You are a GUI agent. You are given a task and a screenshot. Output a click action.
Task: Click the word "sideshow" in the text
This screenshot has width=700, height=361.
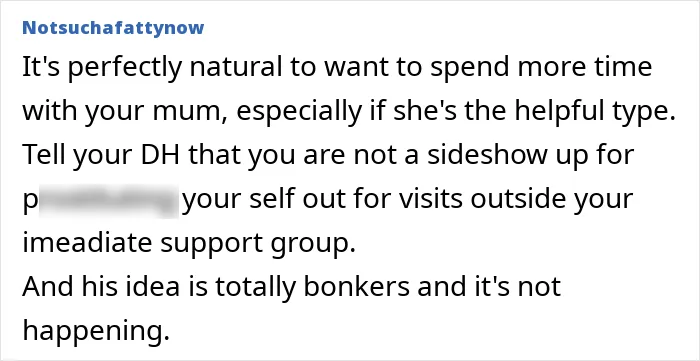click(x=485, y=154)
